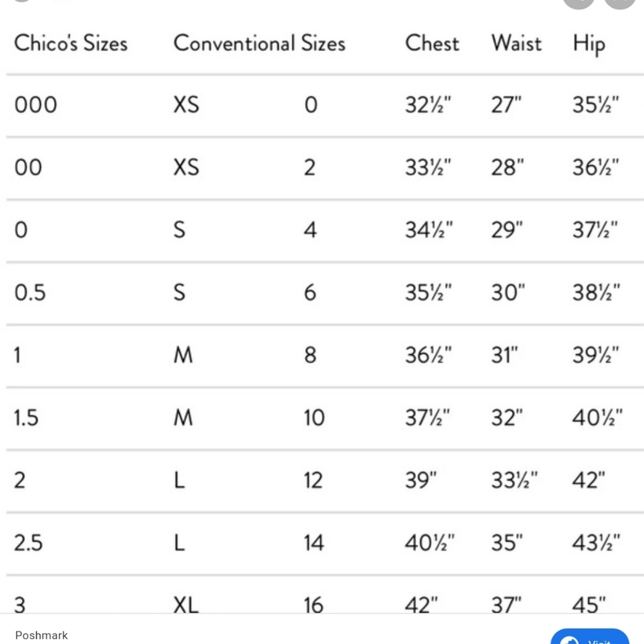
Task: Select the Chico's Sizes column header
Action: (x=71, y=43)
